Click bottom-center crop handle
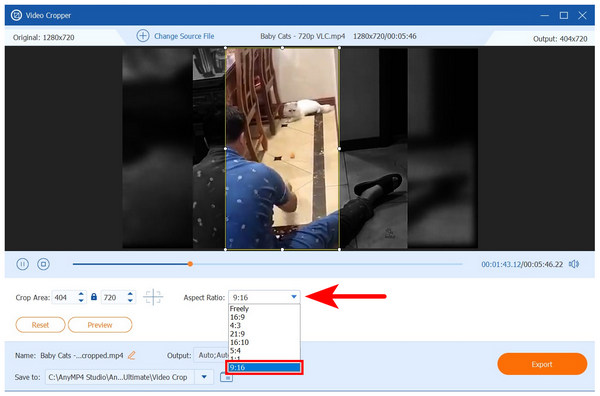600x396 pixels. (282, 249)
